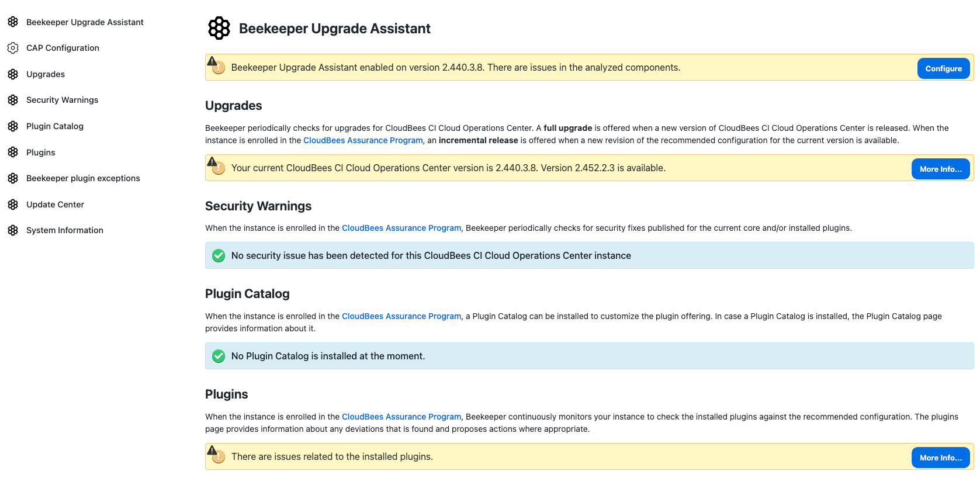
Task: Click the Plugins sidebar icon
Action: tap(13, 153)
